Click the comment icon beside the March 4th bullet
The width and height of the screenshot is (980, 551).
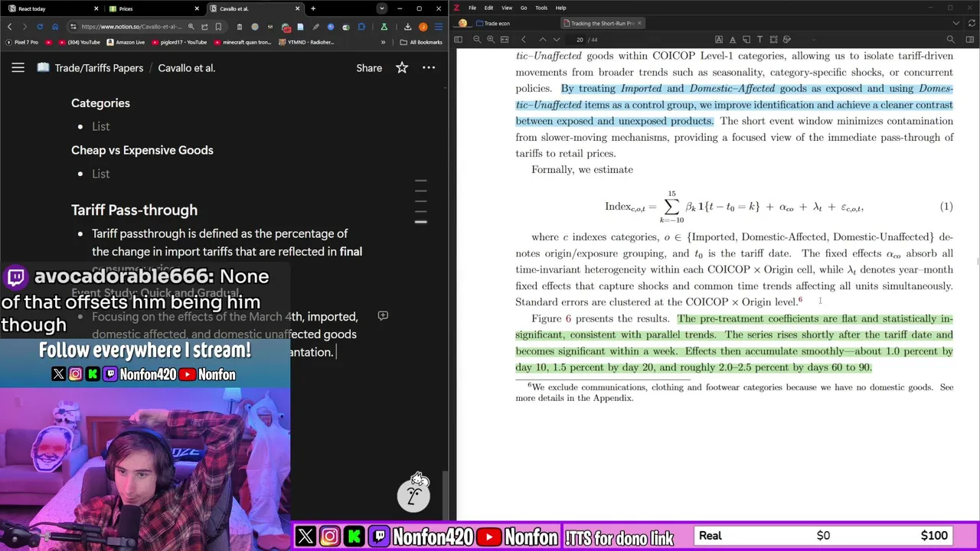pyautogui.click(x=383, y=315)
